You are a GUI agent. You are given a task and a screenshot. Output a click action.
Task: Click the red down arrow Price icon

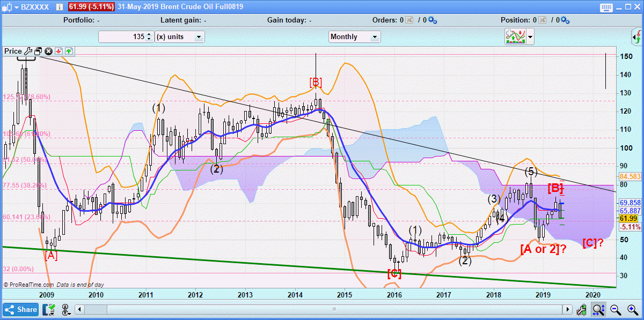point(58,51)
